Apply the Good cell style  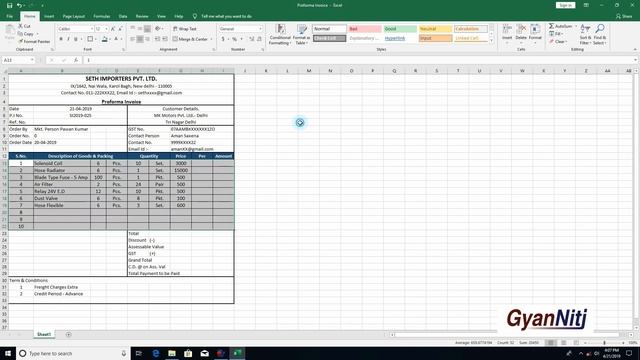coord(400,29)
